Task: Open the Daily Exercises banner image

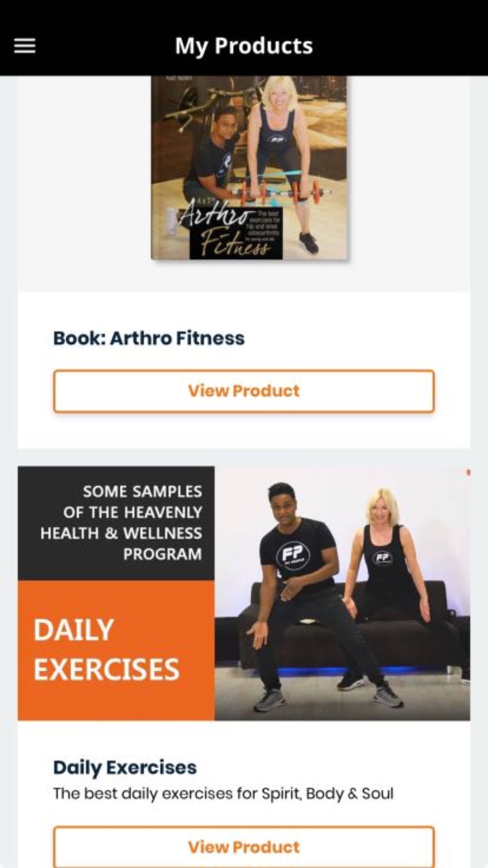Action: pos(244,593)
